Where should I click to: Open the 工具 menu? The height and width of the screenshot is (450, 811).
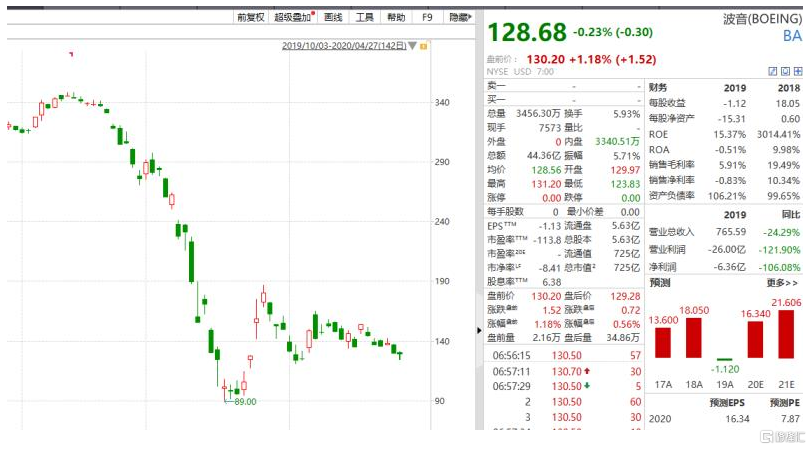coord(364,18)
